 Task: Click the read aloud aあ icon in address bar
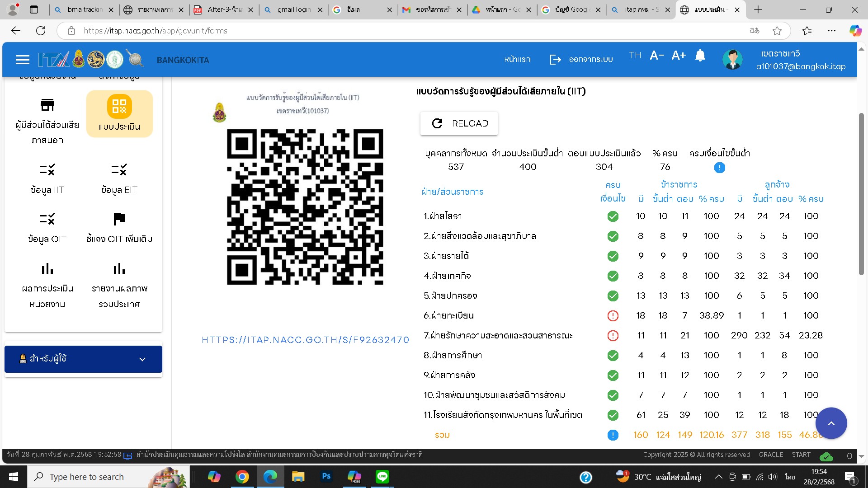(754, 31)
